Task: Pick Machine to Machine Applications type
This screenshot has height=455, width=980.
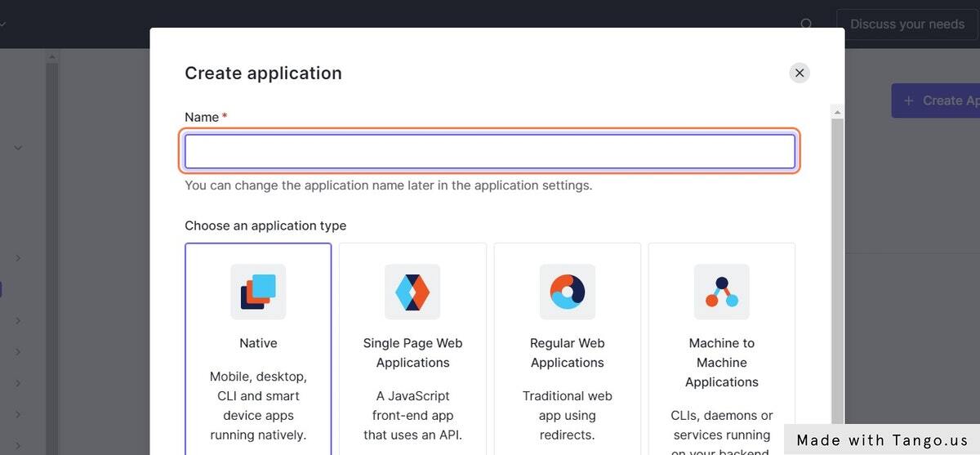Action: coord(722,349)
